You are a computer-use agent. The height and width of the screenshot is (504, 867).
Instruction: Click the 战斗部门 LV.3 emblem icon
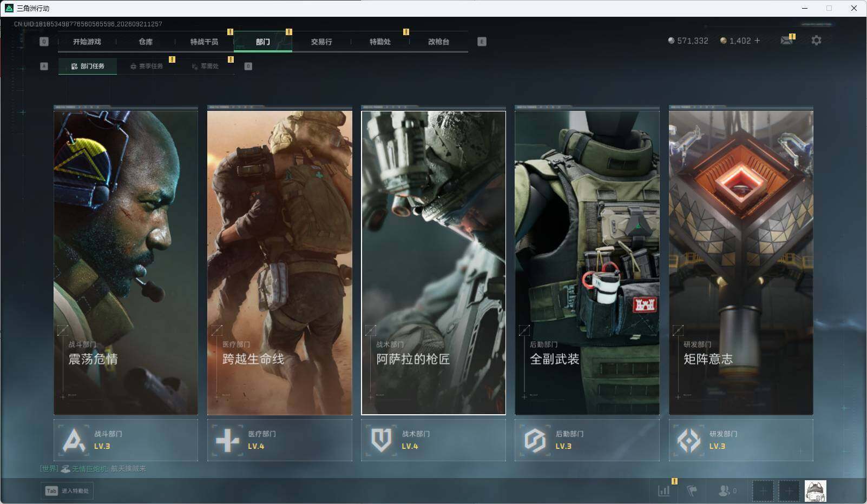74,440
